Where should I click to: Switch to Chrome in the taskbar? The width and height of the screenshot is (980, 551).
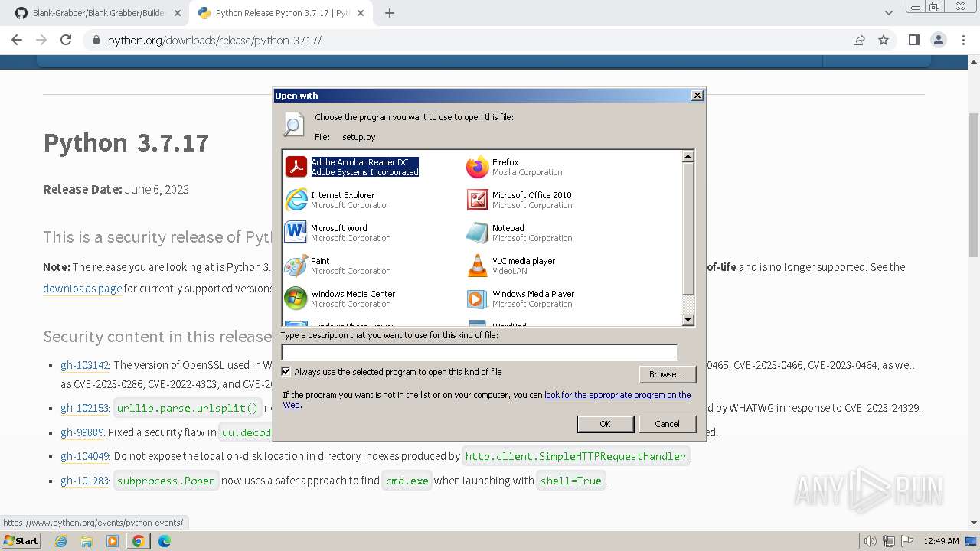138,541
